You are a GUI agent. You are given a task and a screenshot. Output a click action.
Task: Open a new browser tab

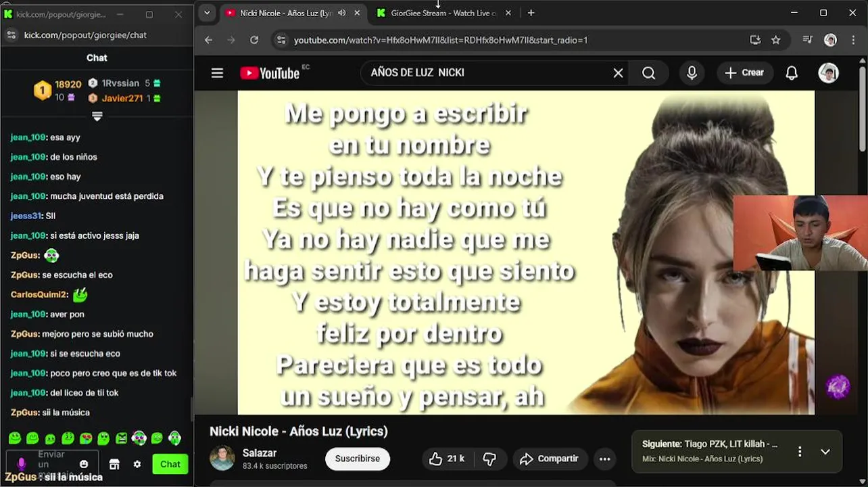click(x=531, y=13)
